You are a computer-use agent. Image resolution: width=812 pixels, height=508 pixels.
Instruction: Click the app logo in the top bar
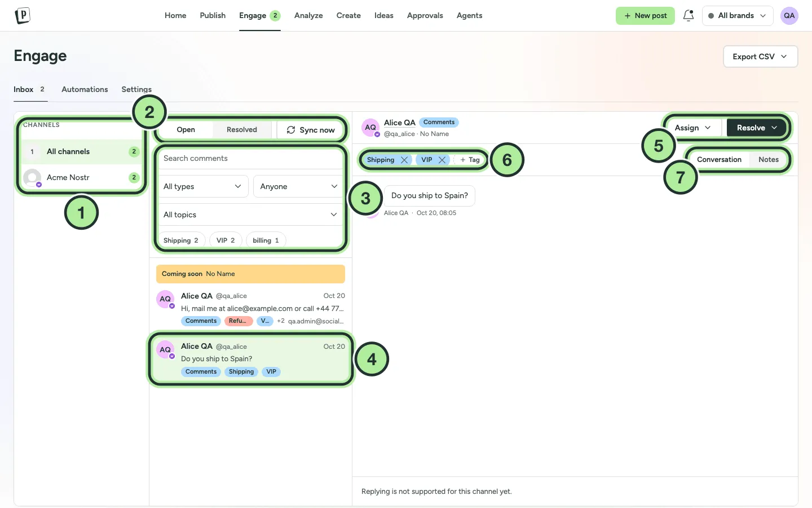pos(22,15)
